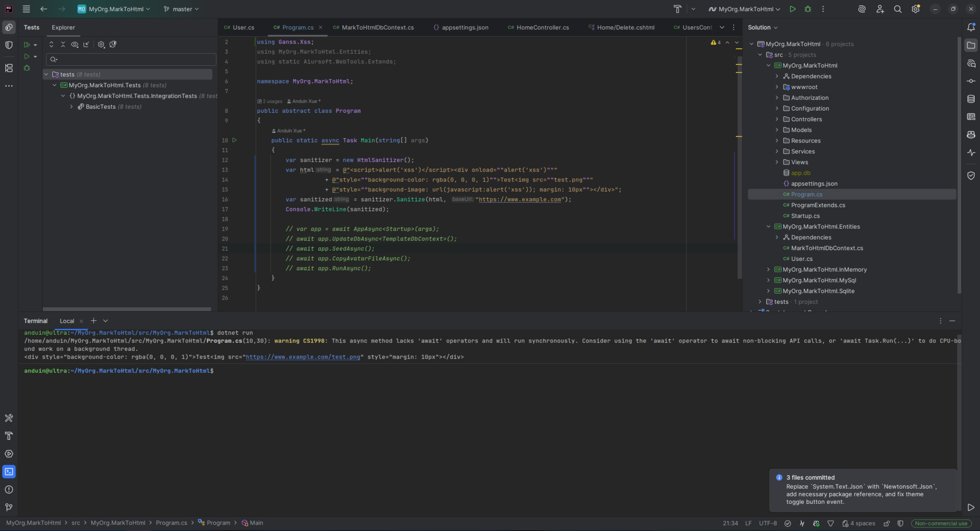Switch to the Explorer tab

click(63, 27)
